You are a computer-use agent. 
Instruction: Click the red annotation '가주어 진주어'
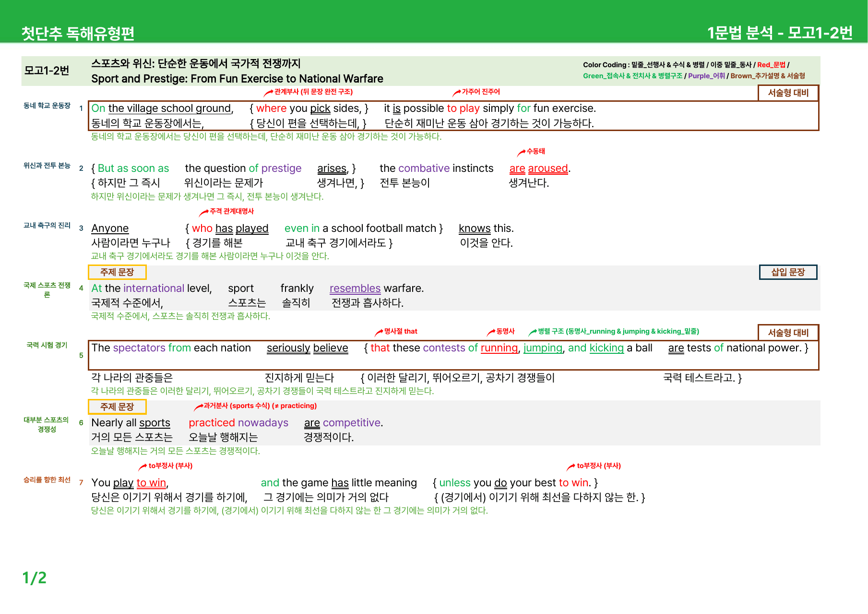(481, 92)
